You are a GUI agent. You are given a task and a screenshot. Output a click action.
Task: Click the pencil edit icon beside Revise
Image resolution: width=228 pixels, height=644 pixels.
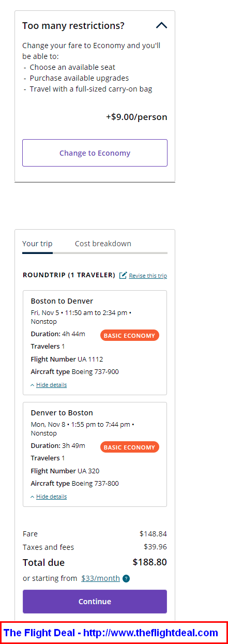(123, 275)
